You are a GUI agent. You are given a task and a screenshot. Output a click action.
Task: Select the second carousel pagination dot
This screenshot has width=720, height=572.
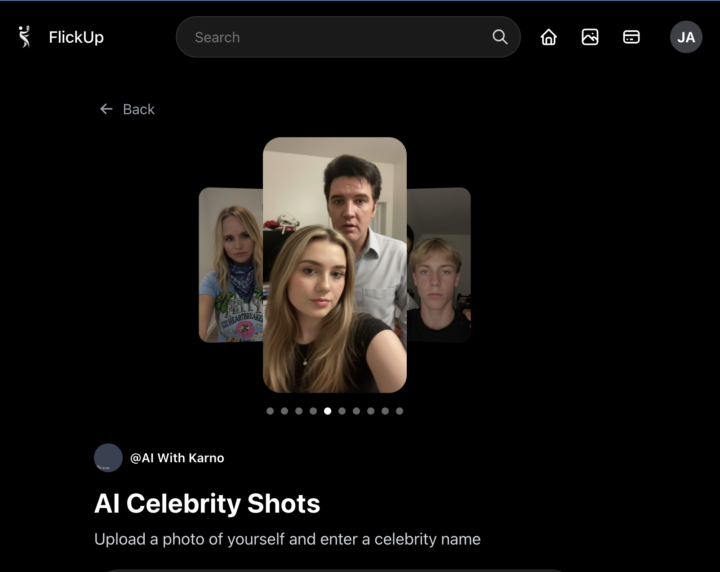[284, 411]
